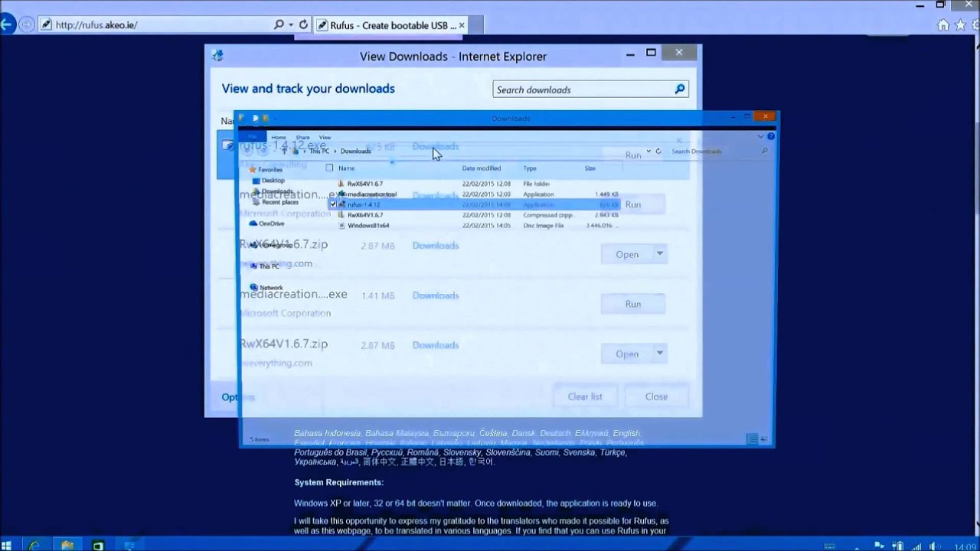Expand the address bar autocomplete dropdown arrow
This screenshot has width=980, height=551.
tap(291, 24)
